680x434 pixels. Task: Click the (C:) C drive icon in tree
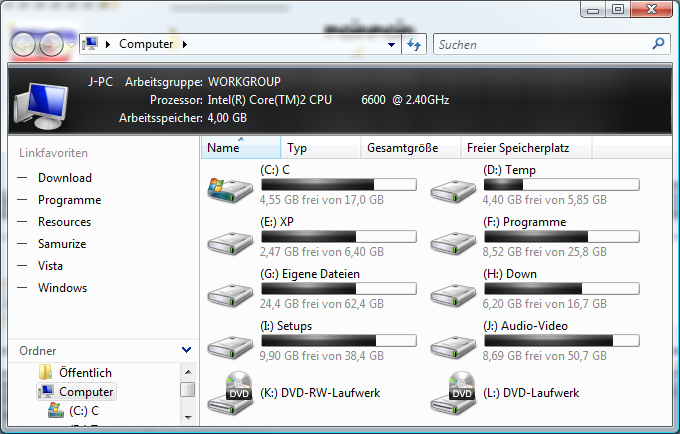[x=56, y=410]
